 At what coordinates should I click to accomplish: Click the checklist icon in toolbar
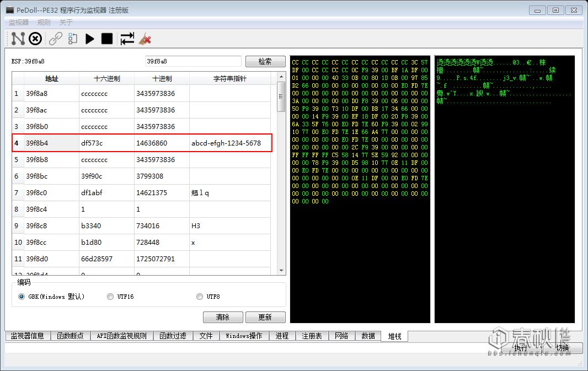73,39
